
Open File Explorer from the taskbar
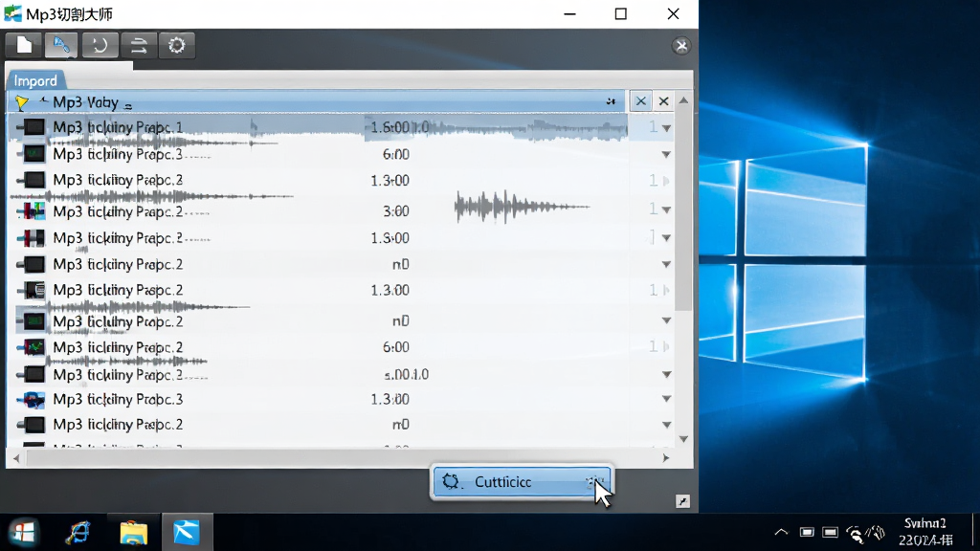(x=133, y=532)
